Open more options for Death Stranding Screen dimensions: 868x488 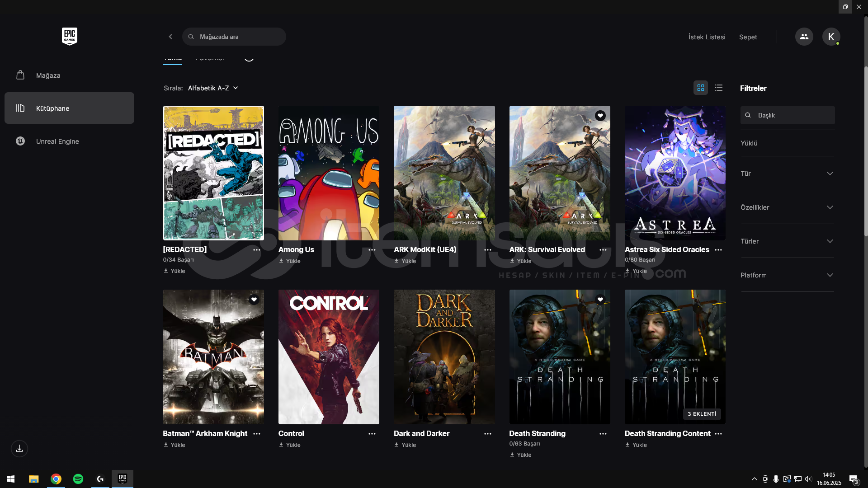click(x=603, y=434)
